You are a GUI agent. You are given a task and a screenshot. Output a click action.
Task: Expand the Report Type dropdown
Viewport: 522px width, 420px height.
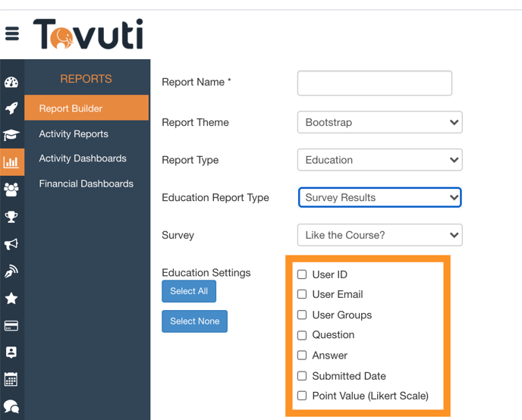click(379, 160)
